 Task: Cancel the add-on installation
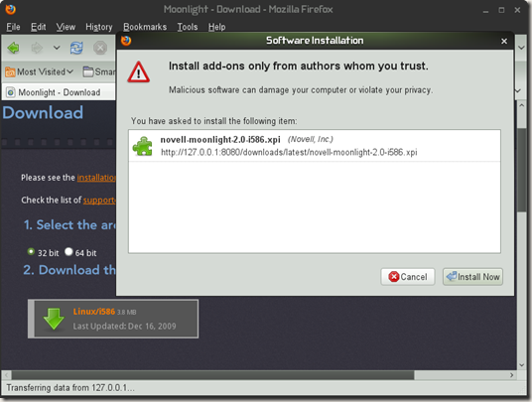pos(408,277)
